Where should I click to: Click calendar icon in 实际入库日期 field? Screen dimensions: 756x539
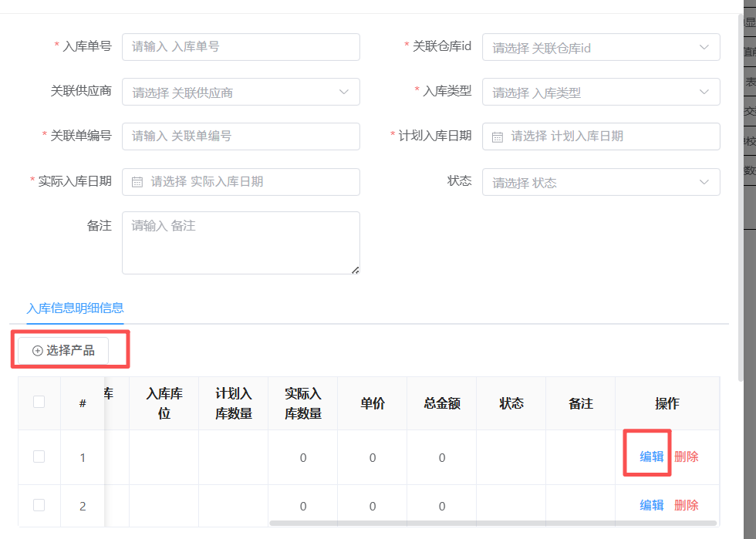click(x=137, y=182)
